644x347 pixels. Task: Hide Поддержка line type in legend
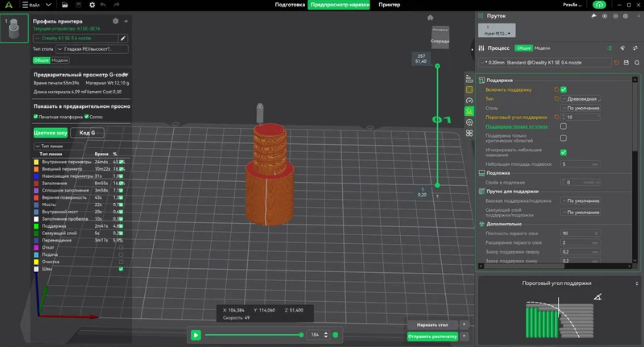coord(121,226)
